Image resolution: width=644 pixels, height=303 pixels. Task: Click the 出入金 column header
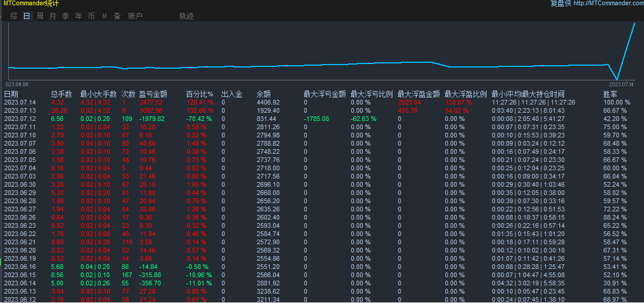[x=232, y=94]
